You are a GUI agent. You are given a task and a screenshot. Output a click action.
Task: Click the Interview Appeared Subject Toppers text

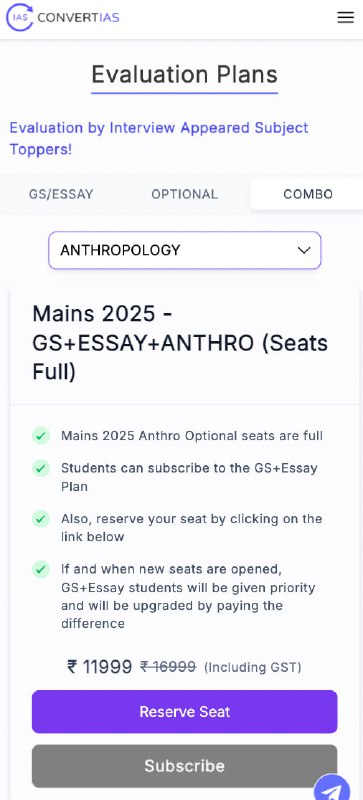pos(159,139)
